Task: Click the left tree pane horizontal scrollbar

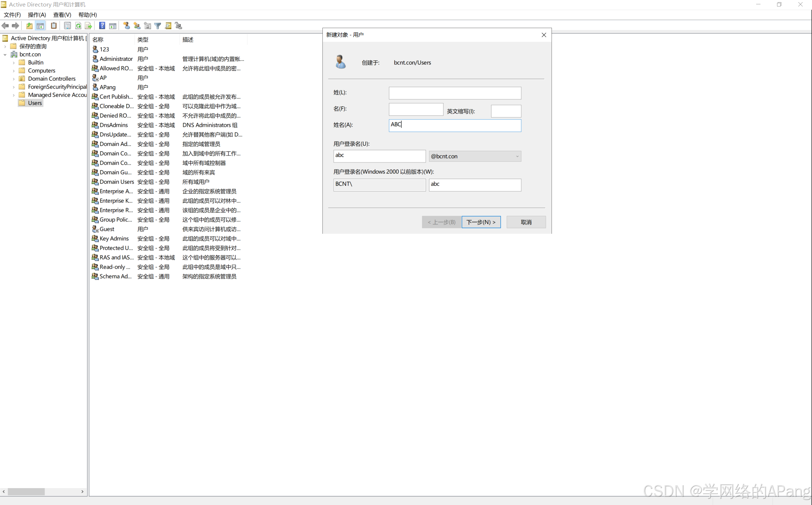Action: click(x=26, y=492)
